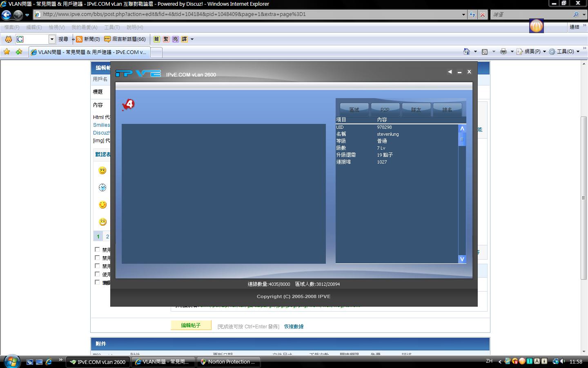Click the IE refresh page icon
Image resolution: width=588 pixels, height=368 pixels.
point(472,14)
